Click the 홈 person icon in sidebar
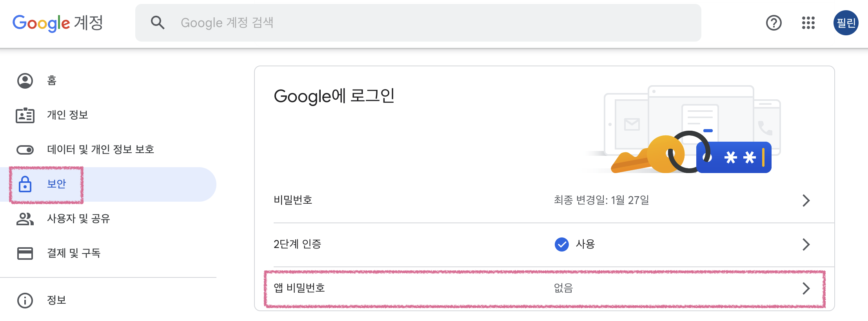868x321 pixels. (25, 80)
